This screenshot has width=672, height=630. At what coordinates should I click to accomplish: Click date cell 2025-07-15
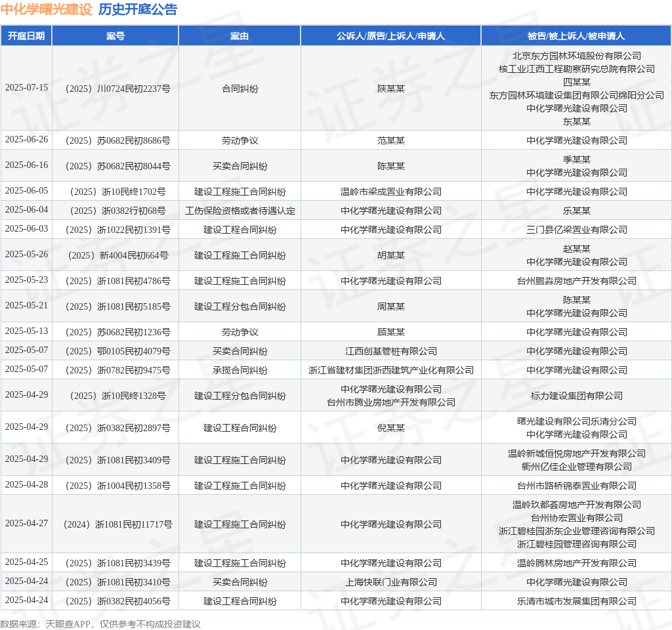26,87
